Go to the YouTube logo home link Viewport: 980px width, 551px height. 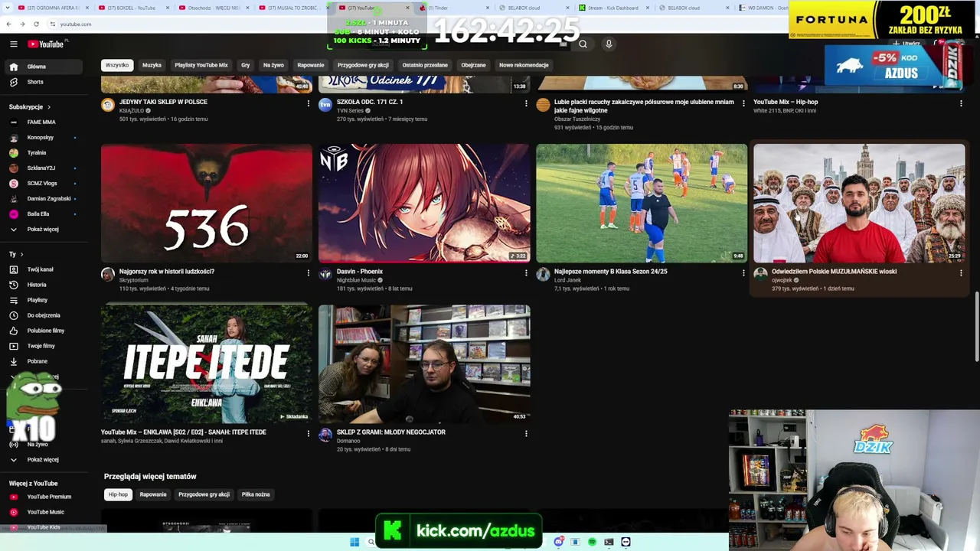[x=47, y=44]
